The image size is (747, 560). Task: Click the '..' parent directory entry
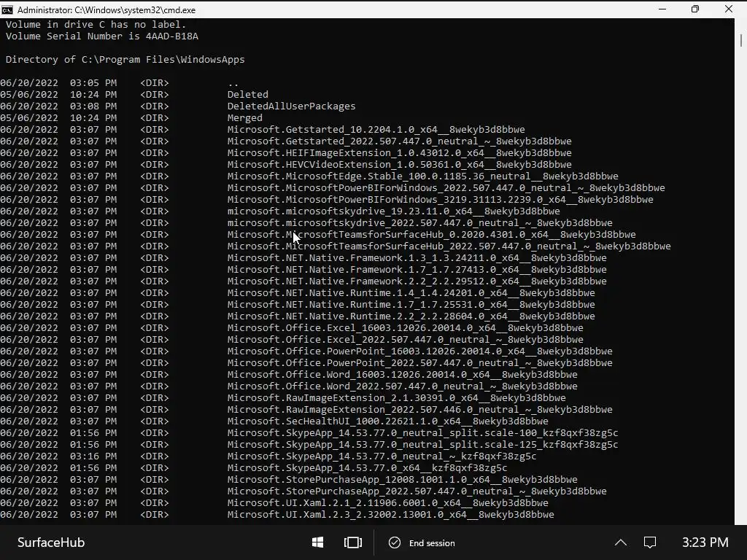[233, 85]
